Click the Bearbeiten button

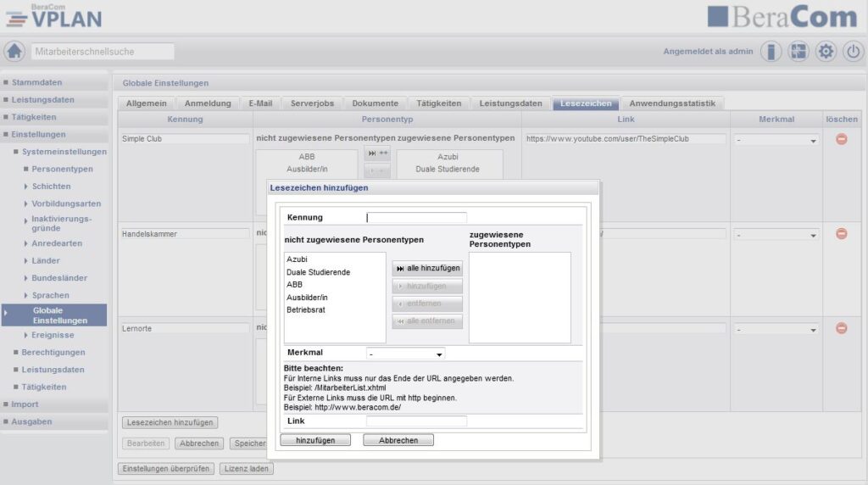point(146,443)
